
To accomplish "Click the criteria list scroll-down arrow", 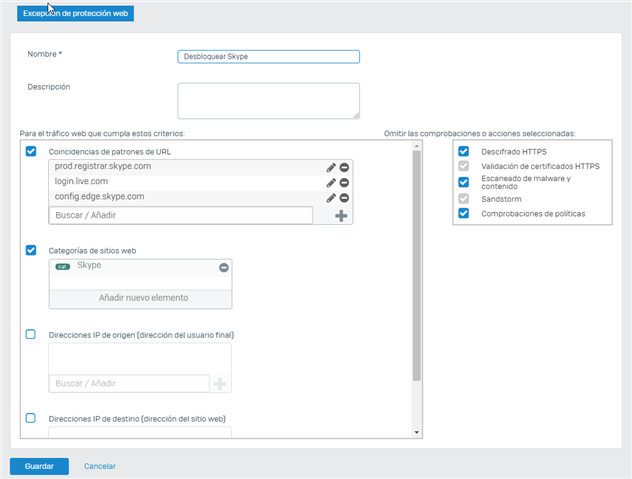I will click(417, 433).
